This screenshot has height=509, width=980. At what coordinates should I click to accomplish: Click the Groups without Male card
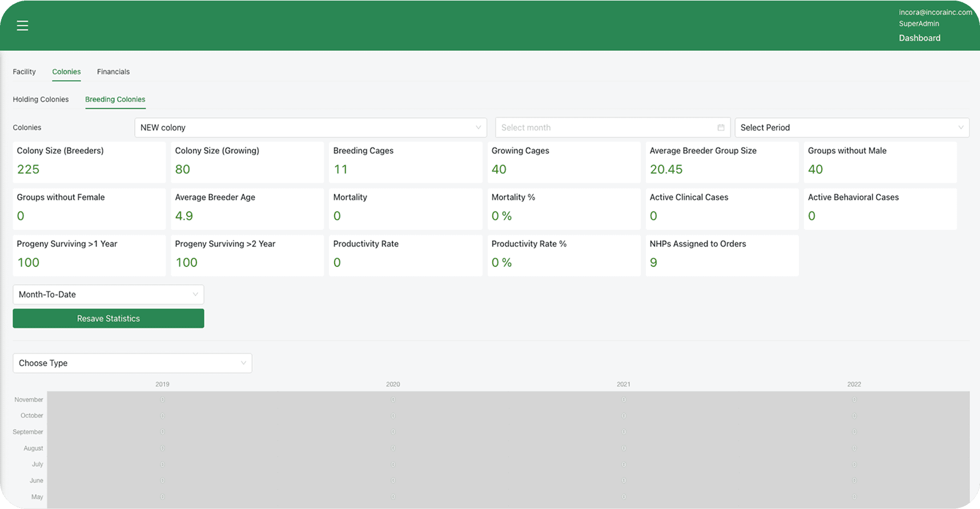pyautogui.click(x=879, y=162)
